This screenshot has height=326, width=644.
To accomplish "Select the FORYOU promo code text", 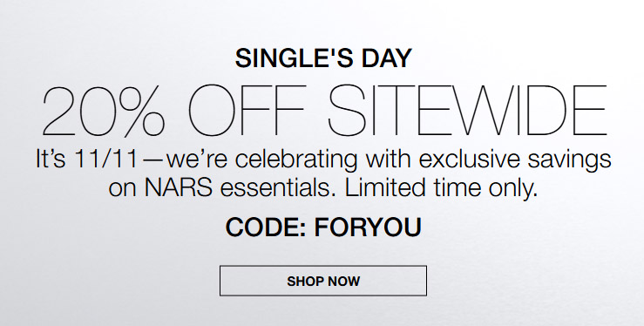I will point(368,228).
